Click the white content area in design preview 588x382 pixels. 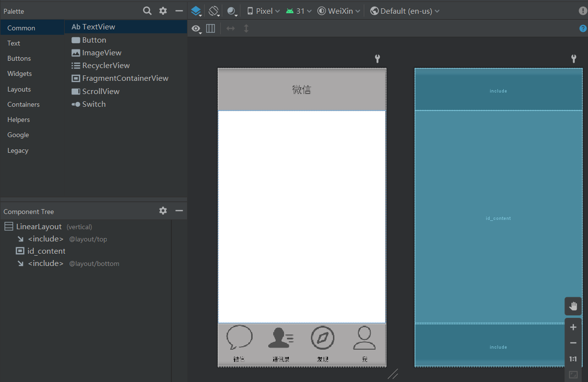pos(302,217)
